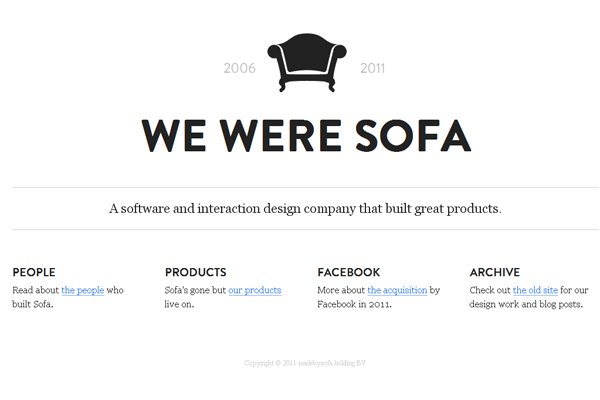Open the 'the people' link

click(x=83, y=290)
